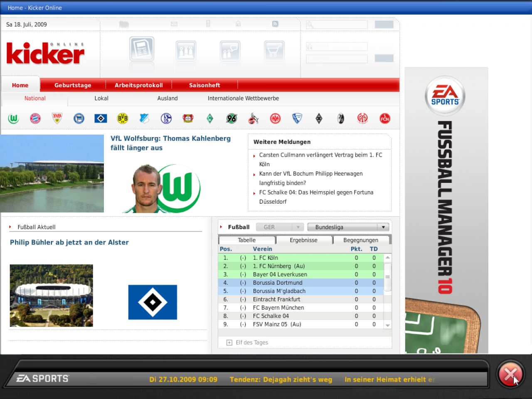532x399 pixels.
Task: Open the Hertha BSC club logo
Action: (x=79, y=119)
